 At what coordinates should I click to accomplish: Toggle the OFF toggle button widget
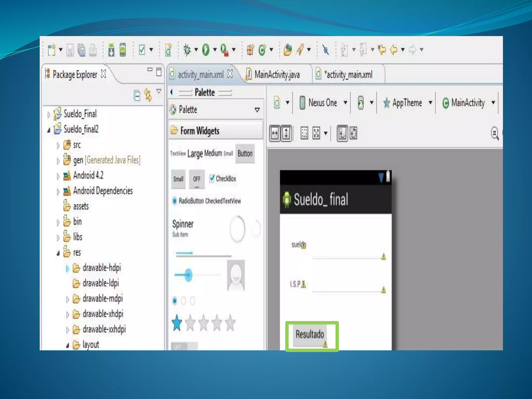click(197, 179)
